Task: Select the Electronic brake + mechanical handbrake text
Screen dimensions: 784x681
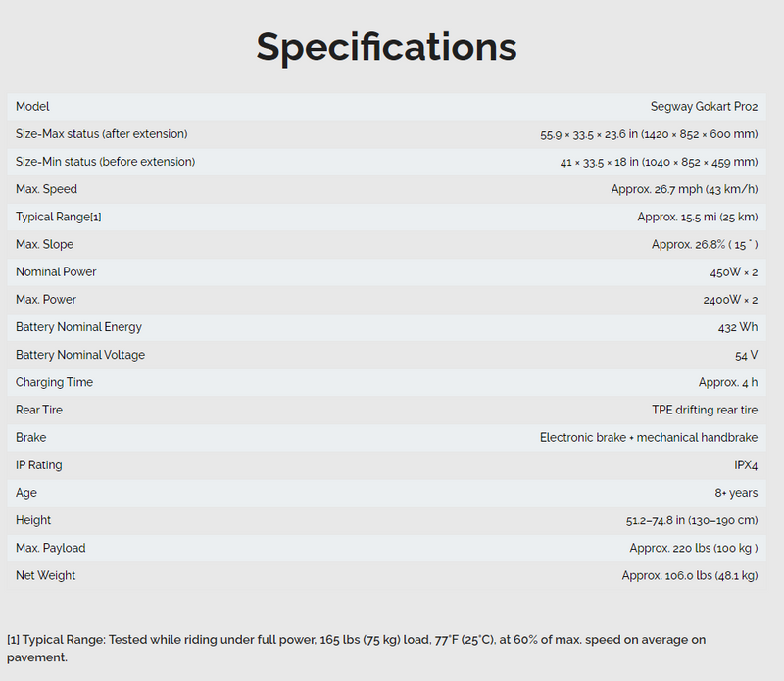Action: [648, 437]
